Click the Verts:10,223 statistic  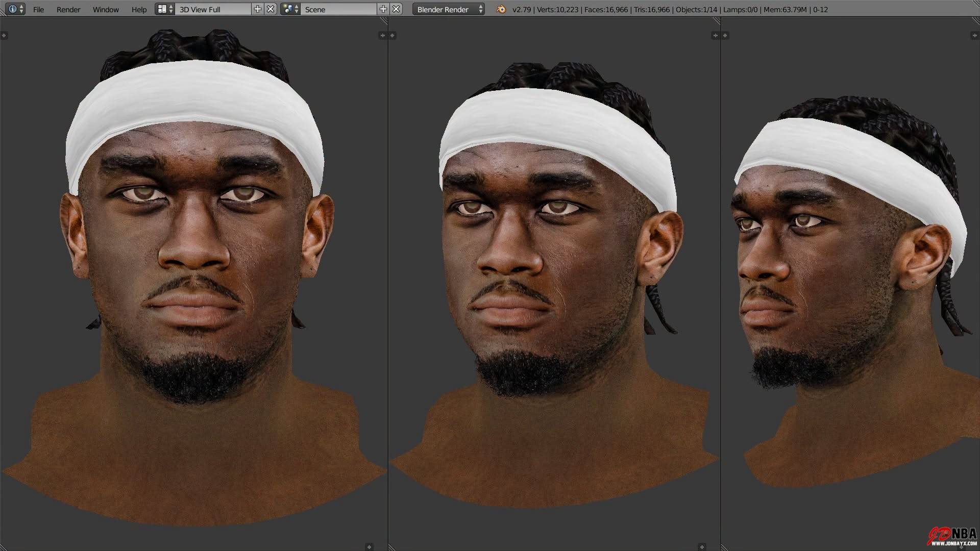click(558, 10)
